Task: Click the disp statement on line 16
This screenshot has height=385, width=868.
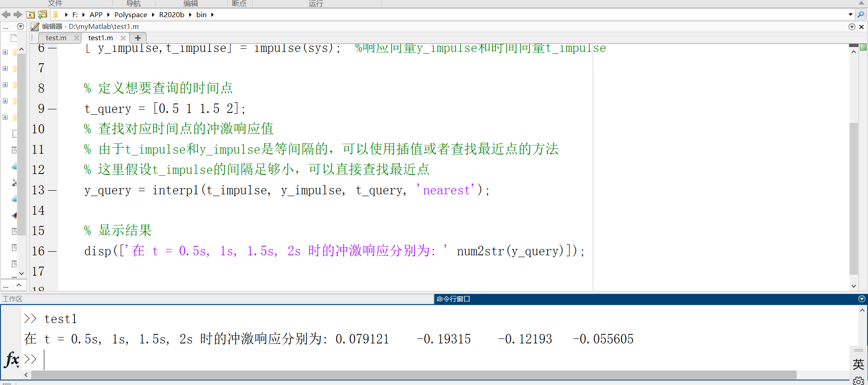Action: [335, 251]
